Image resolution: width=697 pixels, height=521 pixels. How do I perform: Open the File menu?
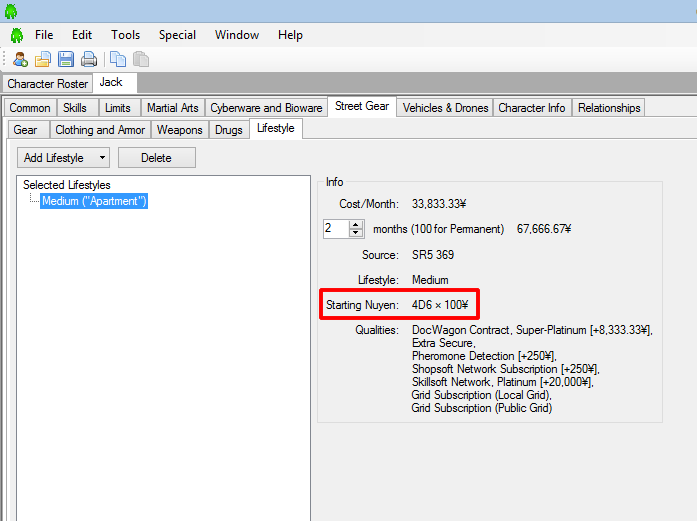[44, 35]
